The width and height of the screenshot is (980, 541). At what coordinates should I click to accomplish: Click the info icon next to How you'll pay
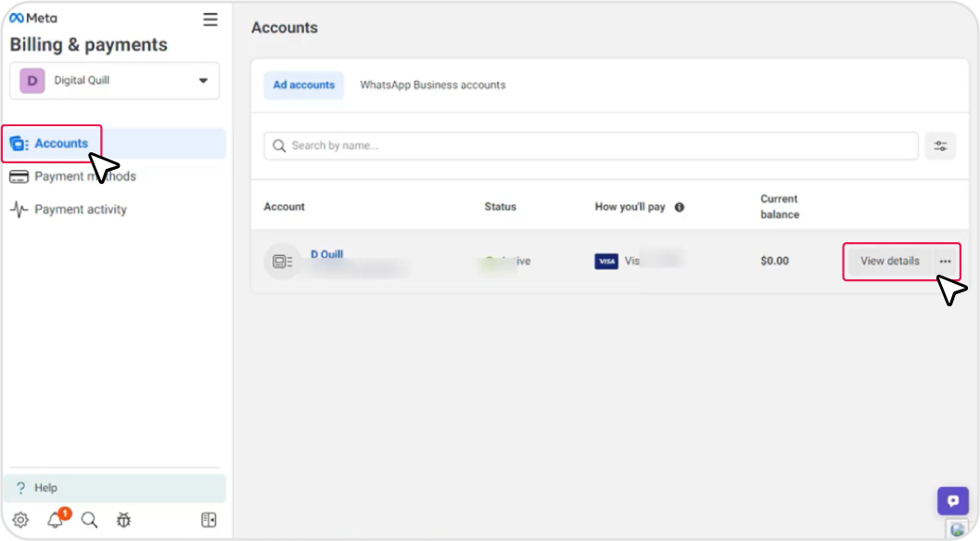pos(680,207)
